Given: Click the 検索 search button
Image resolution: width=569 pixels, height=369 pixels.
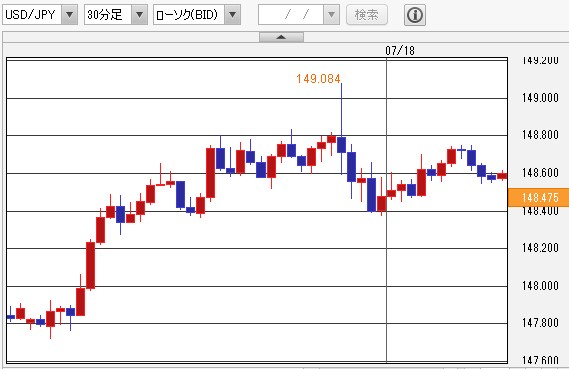Looking at the screenshot, I should (367, 15).
